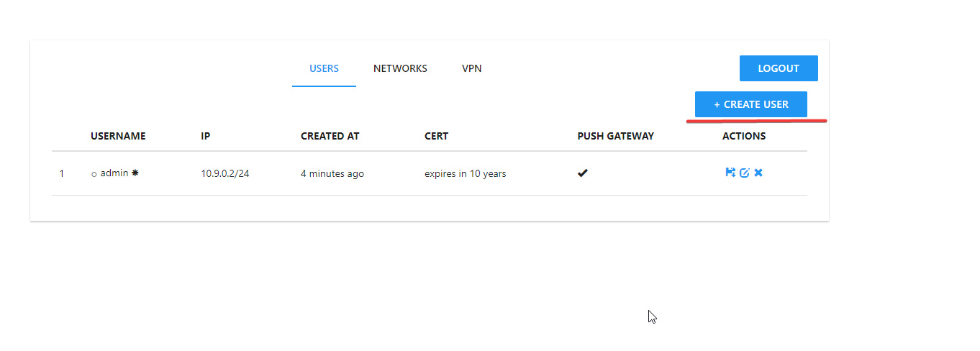Click the 'expires in 10 years' cell
The width and height of the screenshot is (980, 351).
[x=465, y=174]
